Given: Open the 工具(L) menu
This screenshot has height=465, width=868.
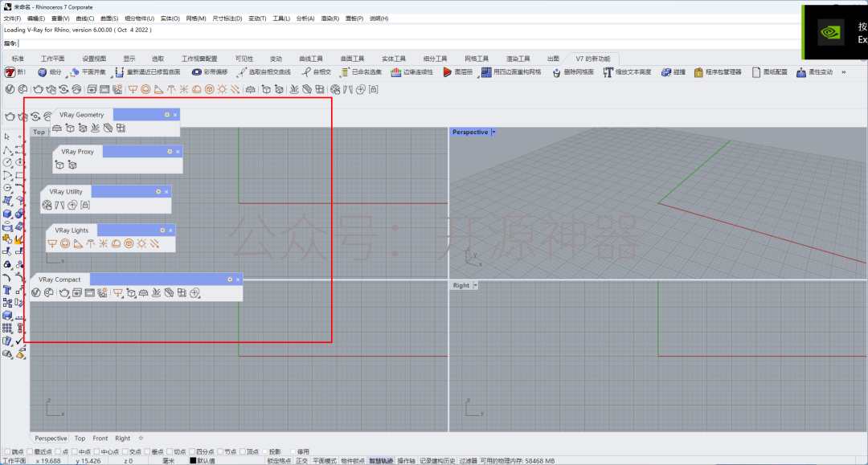Looking at the screenshot, I should tap(281, 18).
